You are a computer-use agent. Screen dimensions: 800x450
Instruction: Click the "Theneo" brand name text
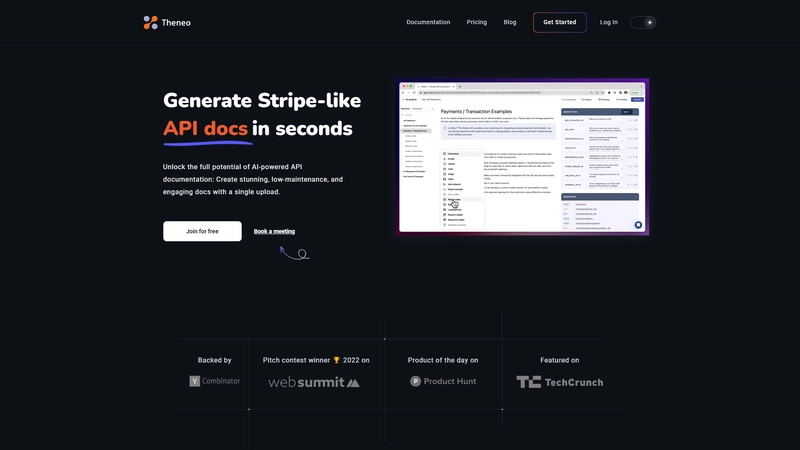point(176,22)
